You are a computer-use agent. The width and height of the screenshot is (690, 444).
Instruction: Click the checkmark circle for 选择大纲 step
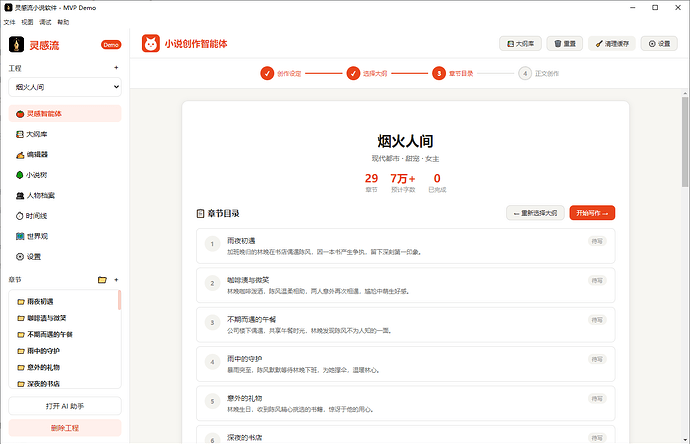pos(353,73)
